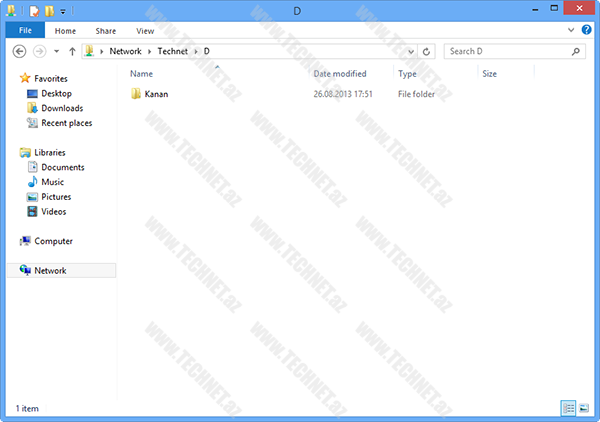Switch to Large icons view in status bar

584,408
